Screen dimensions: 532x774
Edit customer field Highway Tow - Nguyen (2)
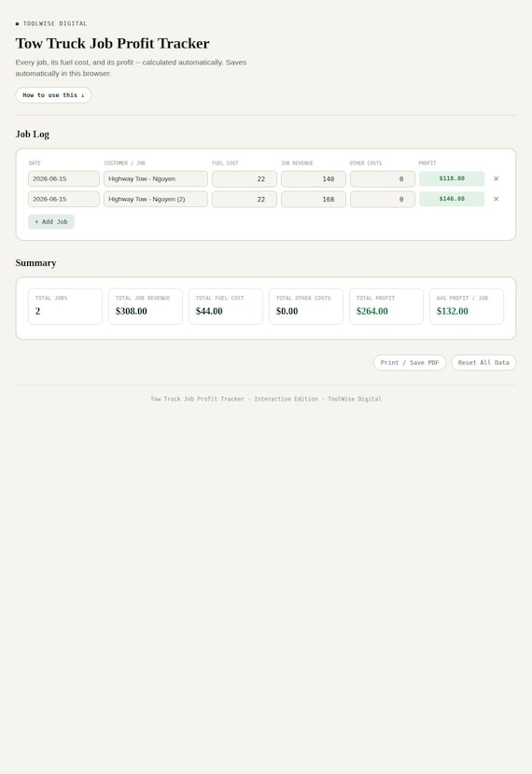click(156, 199)
